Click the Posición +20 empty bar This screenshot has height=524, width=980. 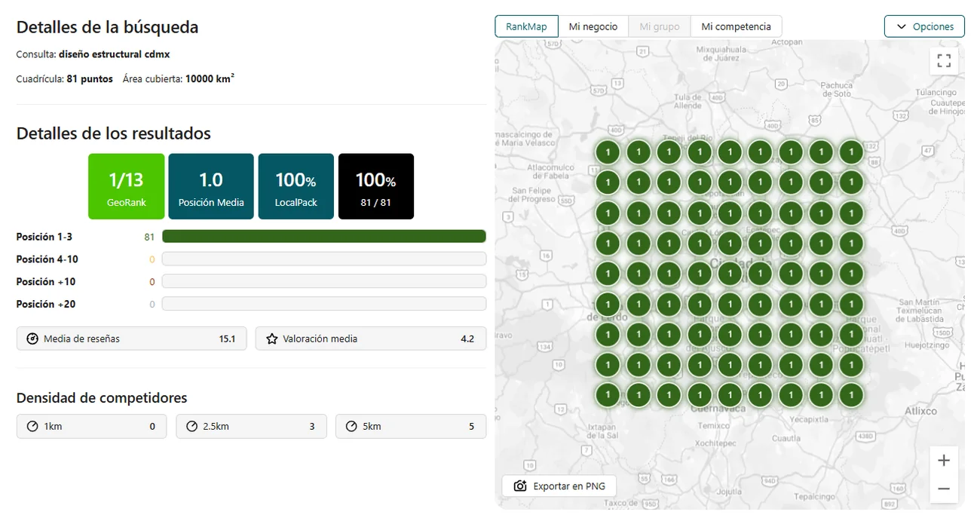324,305
